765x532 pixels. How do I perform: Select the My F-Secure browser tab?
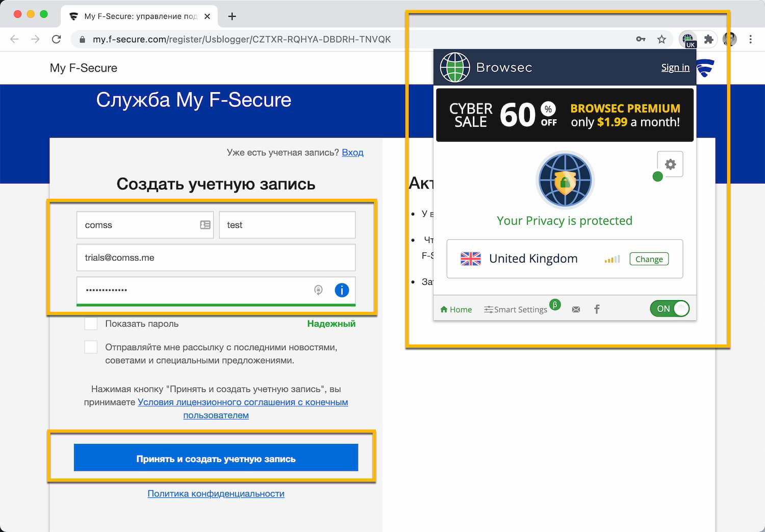[135, 16]
